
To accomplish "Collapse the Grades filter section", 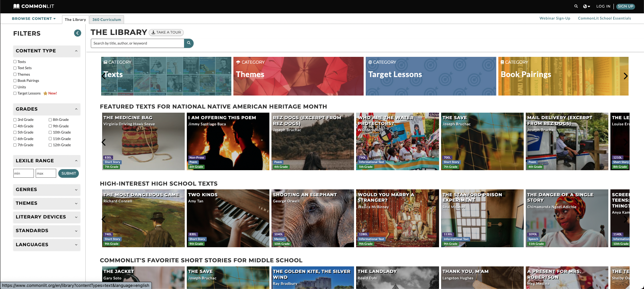I will pyautogui.click(x=47, y=109).
